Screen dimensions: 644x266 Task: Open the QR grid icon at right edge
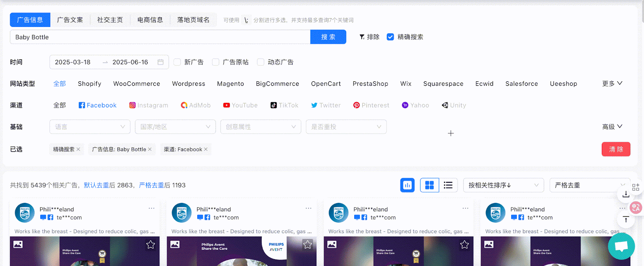point(636,187)
